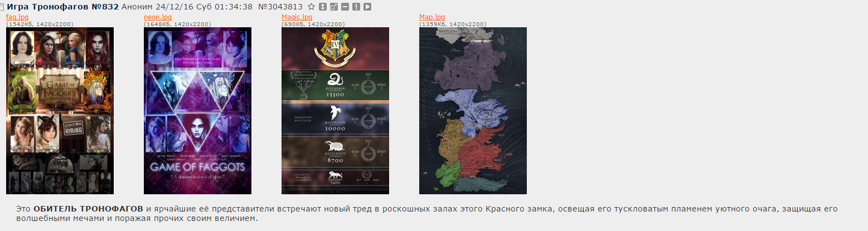
Task: Expand the neon Game of Faggots thumbnail
Action: point(197,111)
